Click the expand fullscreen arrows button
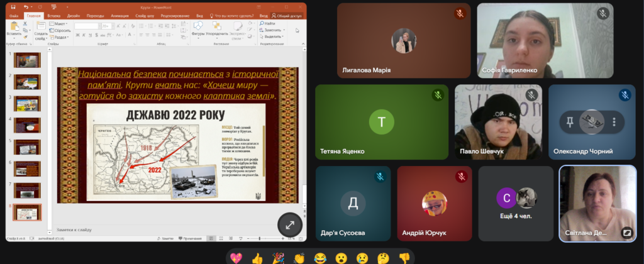 point(290,224)
